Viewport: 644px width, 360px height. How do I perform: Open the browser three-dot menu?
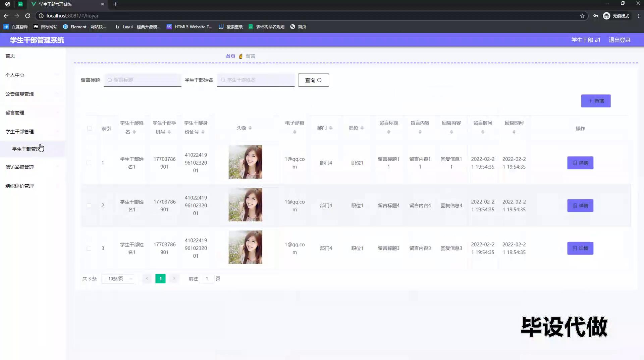638,16
